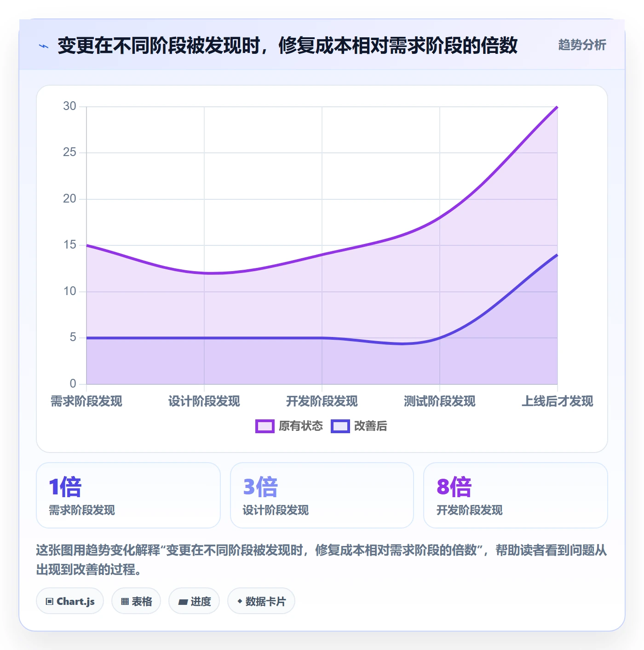Click the y-axis value 15
The image size is (644, 650).
69,245
